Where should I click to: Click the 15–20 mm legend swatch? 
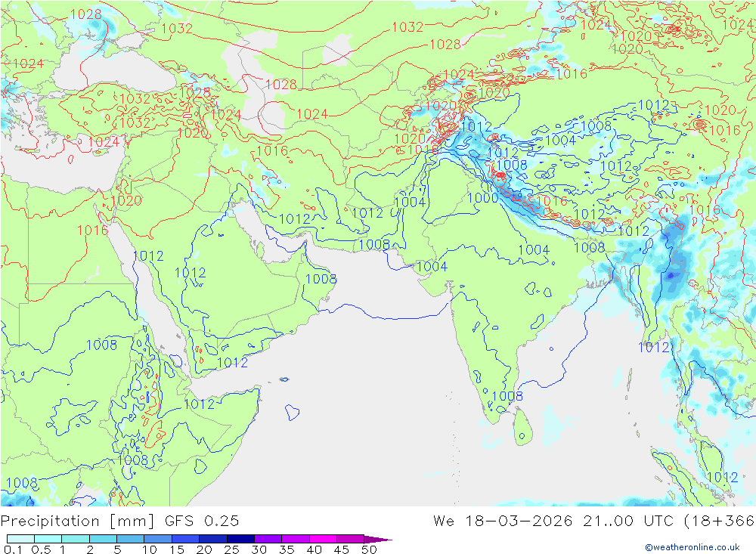click(x=186, y=539)
